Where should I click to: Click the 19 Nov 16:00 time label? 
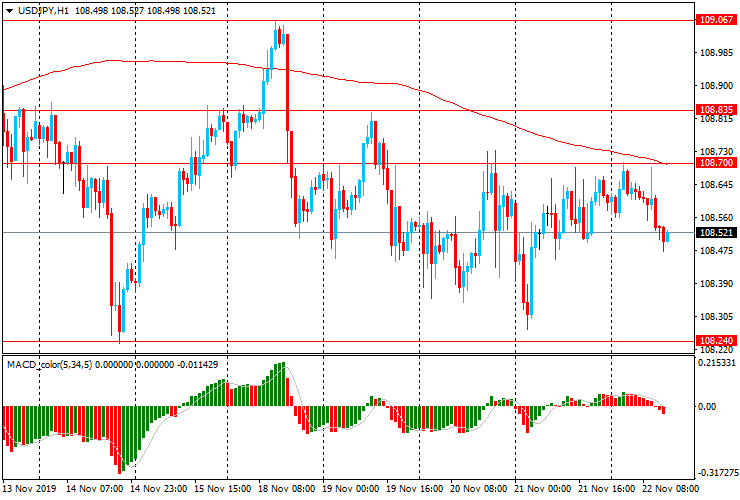coord(415,489)
